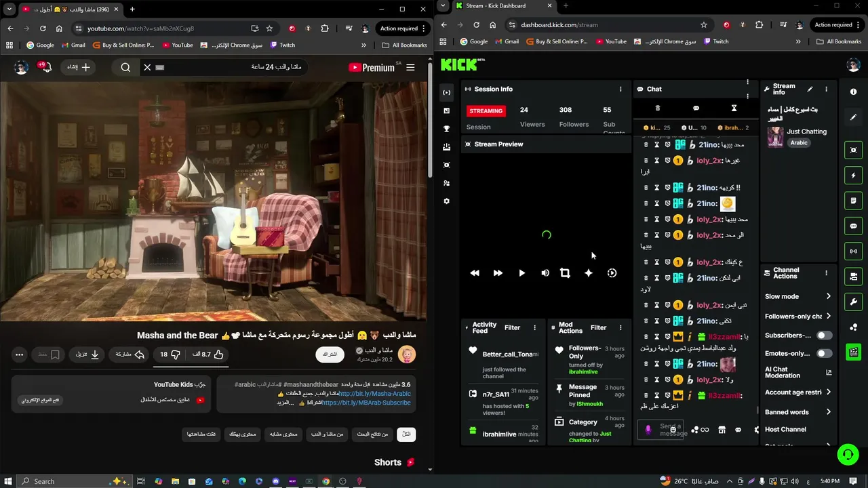Screen dimensions: 868x488
Task: Open the analytics chart icon in Kick sidebar
Action: coord(446,110)
